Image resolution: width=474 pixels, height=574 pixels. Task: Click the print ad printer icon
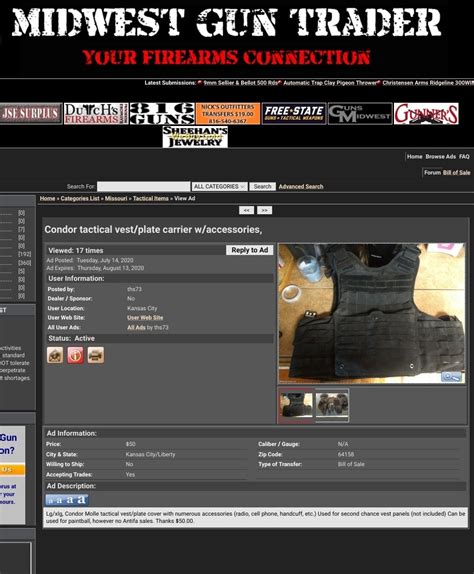pyautogui.click(x=96, y=355)
